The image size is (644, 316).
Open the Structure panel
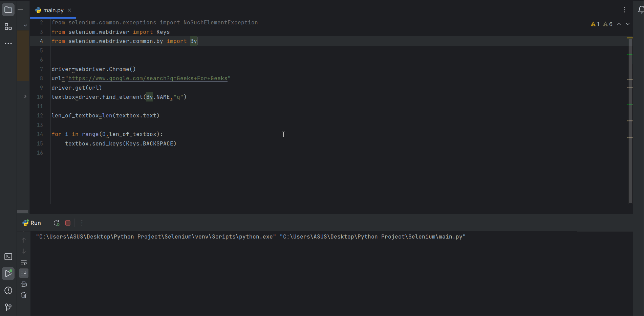coord(8,27)
